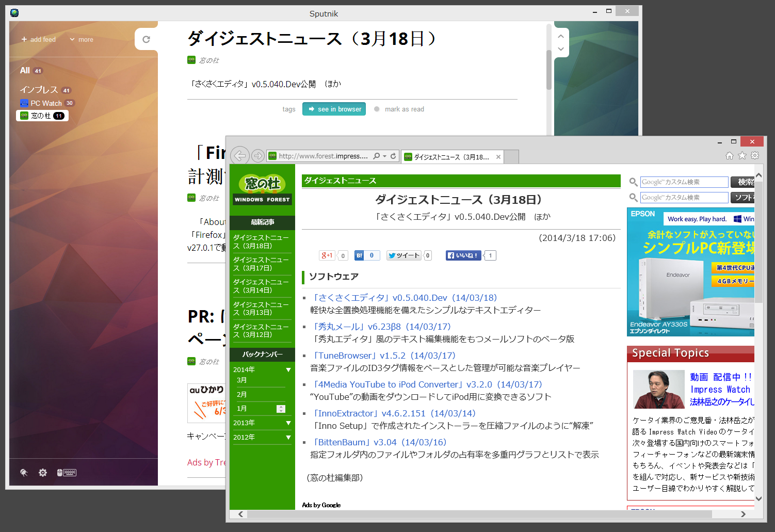Image resolution: width=775 pixels, height=532 pixels.
Task: Open the さくさくエディタ v0.5.040.Dev link
Action: [x=405, y=297]
